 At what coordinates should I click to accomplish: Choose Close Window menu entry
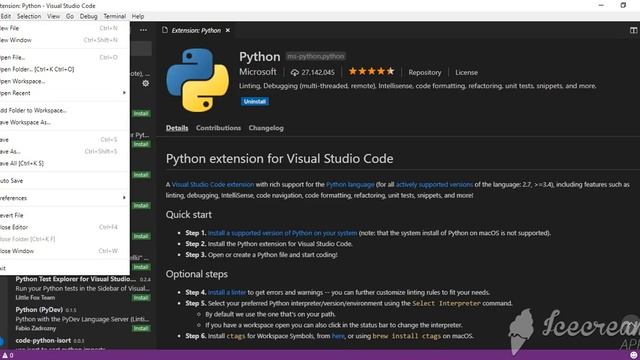click(64, 251)
